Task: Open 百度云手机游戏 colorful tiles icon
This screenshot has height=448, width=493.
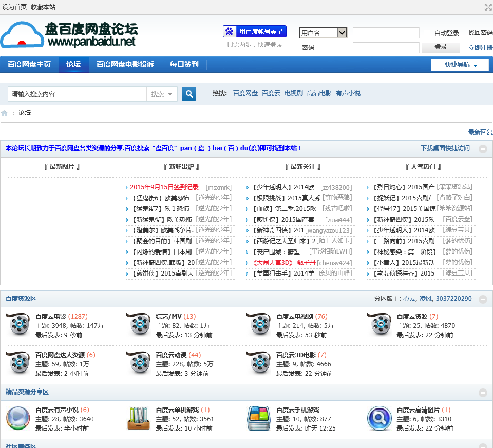Action: point(259,418)
